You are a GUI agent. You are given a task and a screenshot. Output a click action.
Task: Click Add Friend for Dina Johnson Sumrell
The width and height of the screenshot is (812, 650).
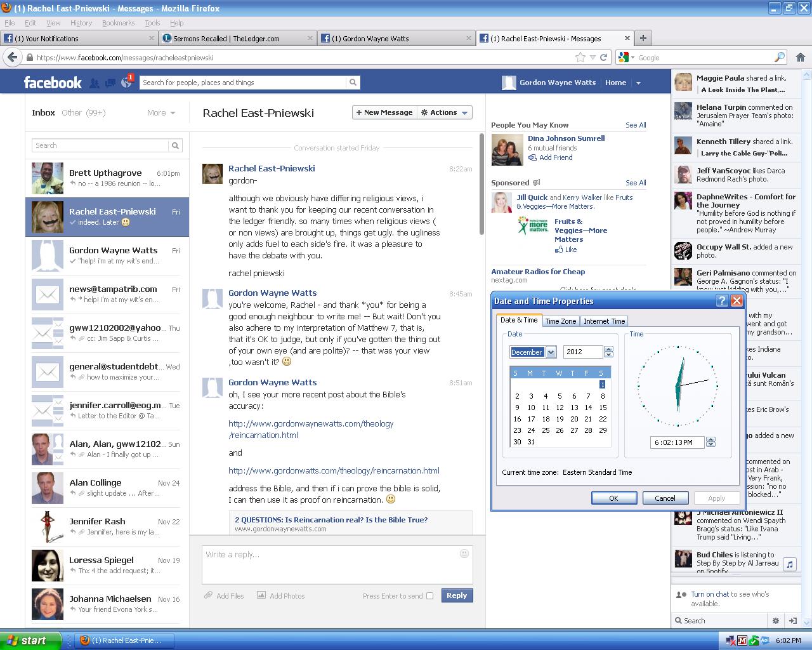coord(556,157)
